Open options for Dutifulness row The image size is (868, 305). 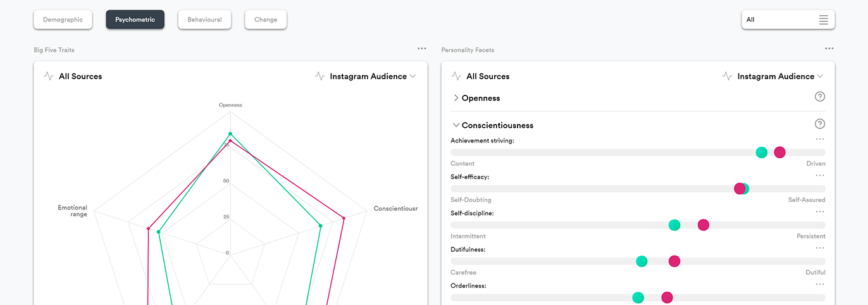click(820, 248)
